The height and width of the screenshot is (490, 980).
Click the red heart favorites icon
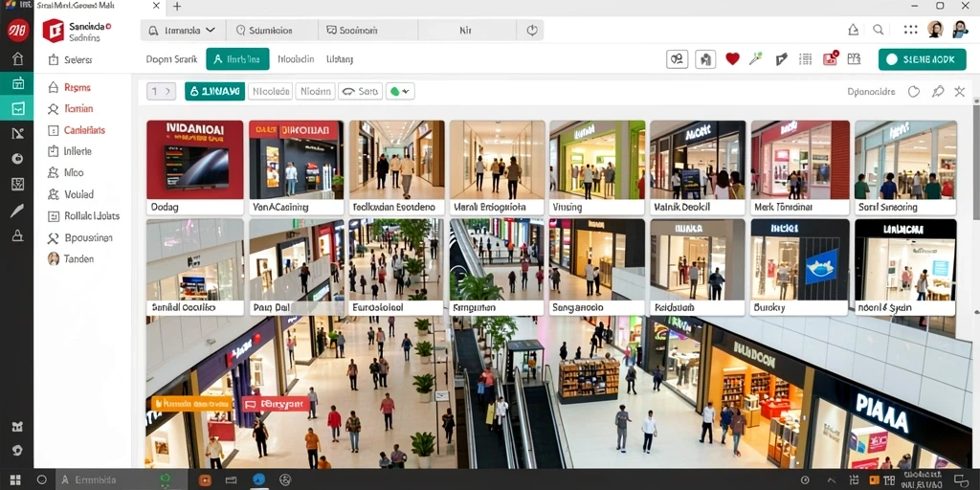[732, 59]
